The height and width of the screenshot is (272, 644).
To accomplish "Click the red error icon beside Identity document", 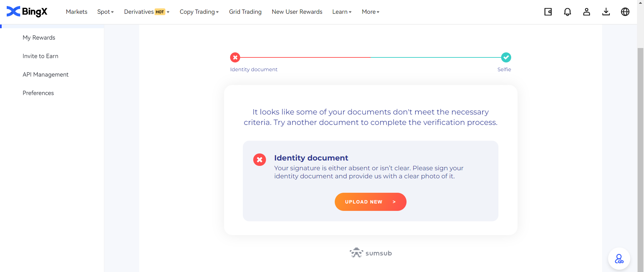I will click(x=260, y=160).
